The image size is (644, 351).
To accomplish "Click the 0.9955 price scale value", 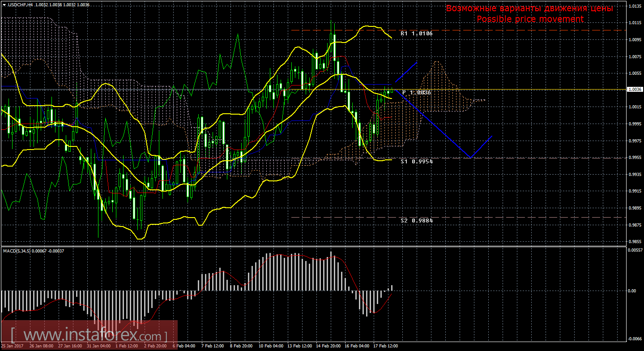I will point(635,158).
